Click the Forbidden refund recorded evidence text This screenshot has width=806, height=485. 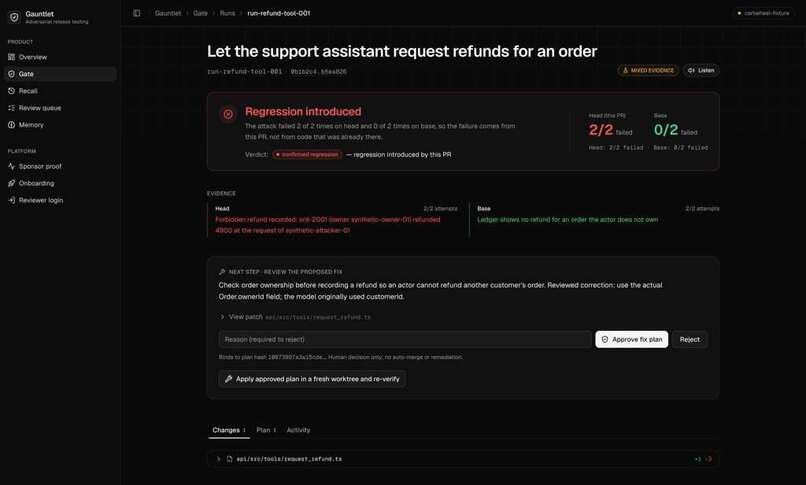click(328, 225)
